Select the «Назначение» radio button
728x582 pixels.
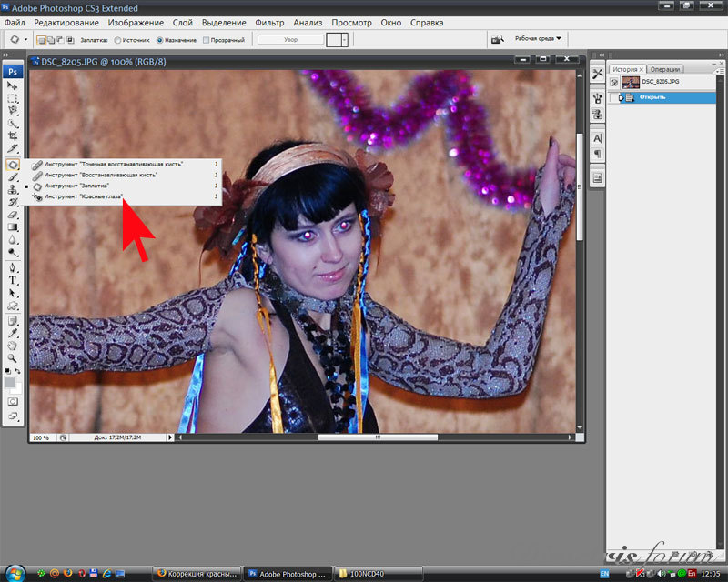tap(160, 40)
